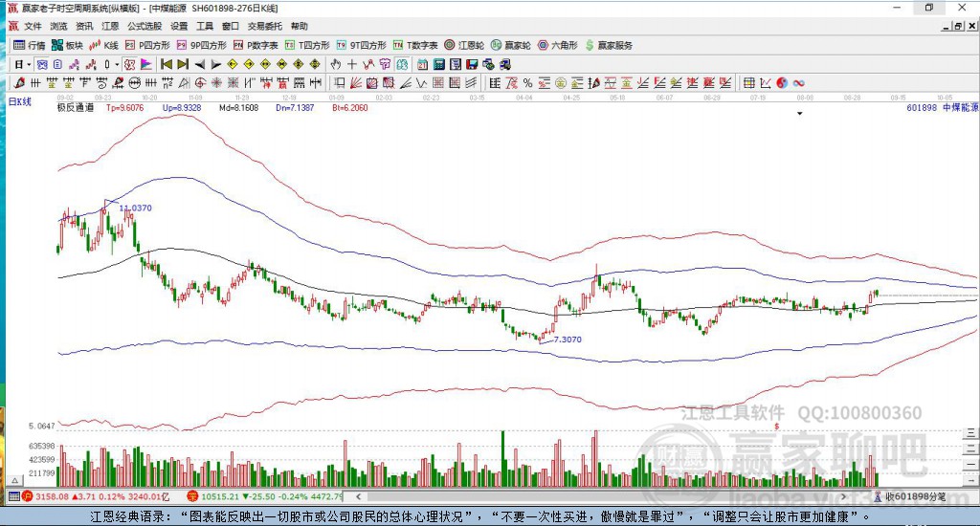Launch the 江恩轮 Gann wheel
Image resolution: width=980 pixels, height=526 pixels.
pos(464,45)
